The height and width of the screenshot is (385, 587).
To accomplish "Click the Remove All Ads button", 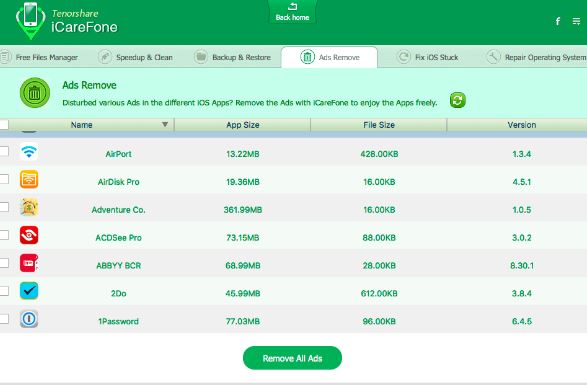I will [292, 358].
